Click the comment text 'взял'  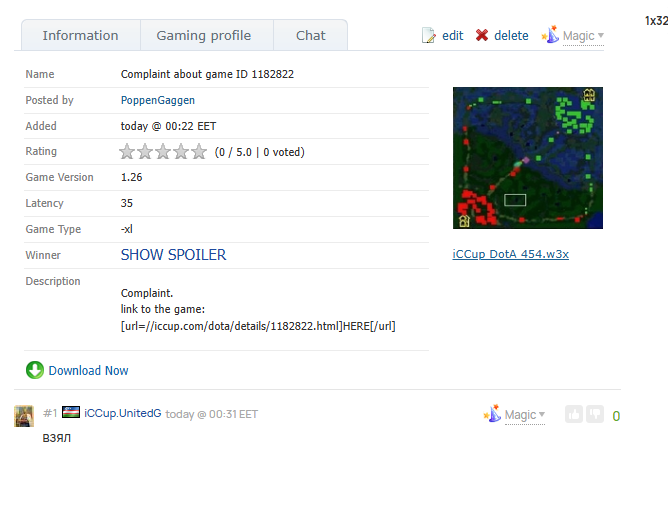pos(57,438)
